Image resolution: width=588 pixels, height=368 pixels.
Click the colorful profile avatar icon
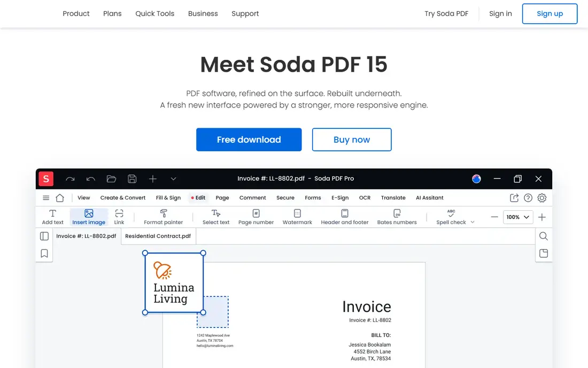point(476,179)
